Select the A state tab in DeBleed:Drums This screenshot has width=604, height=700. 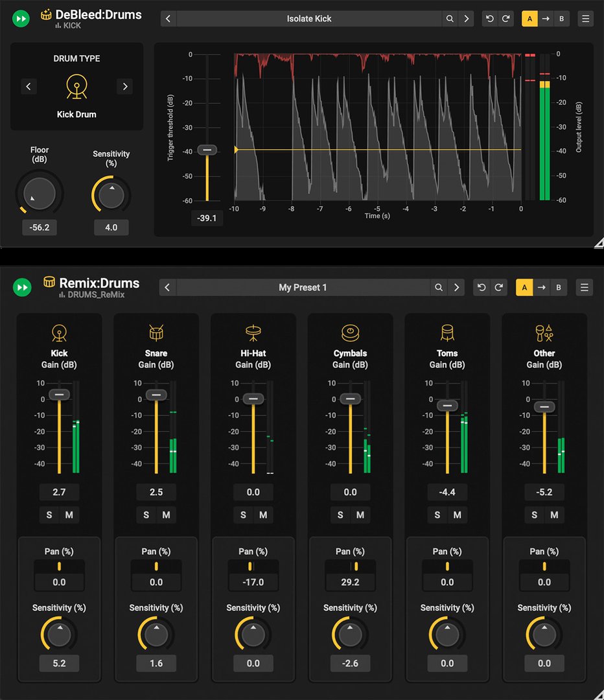(529, 18)
